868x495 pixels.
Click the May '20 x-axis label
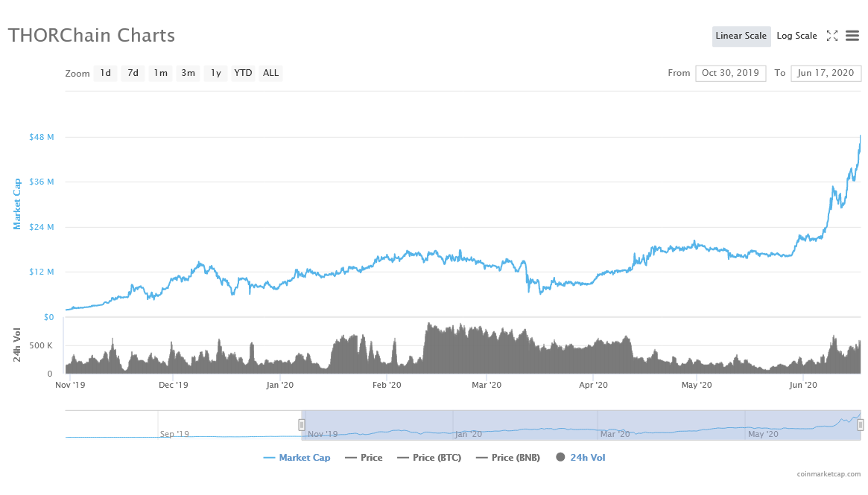click(697, 385)
